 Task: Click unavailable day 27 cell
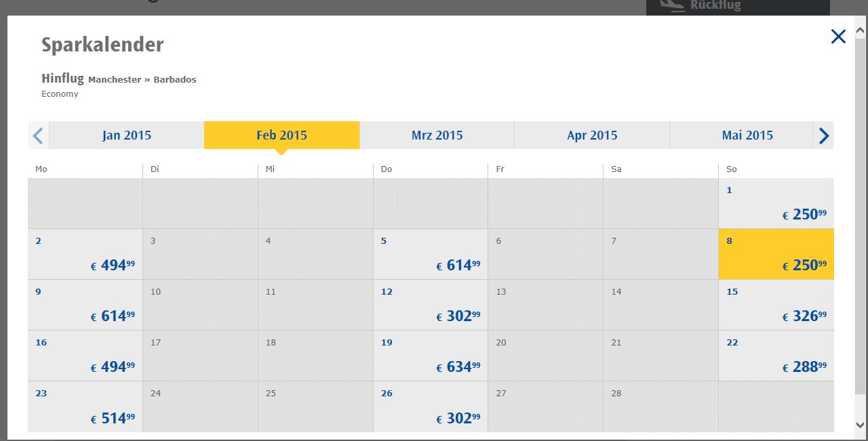546,406
